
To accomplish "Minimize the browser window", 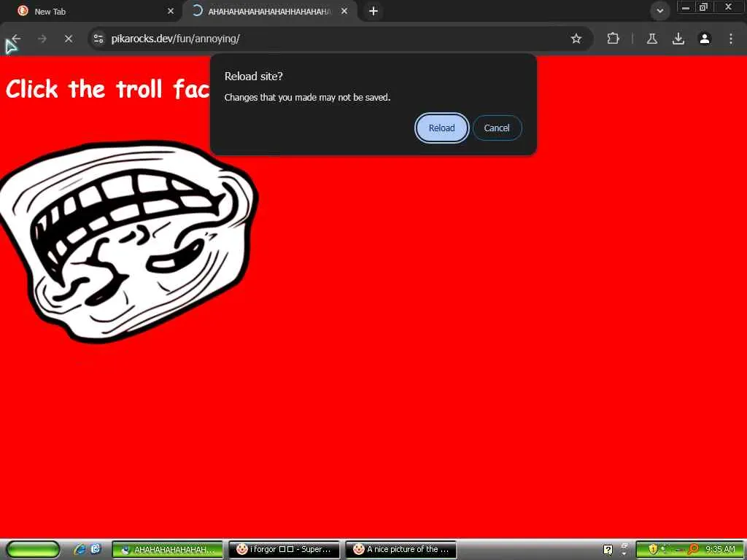I will point(686,7).
